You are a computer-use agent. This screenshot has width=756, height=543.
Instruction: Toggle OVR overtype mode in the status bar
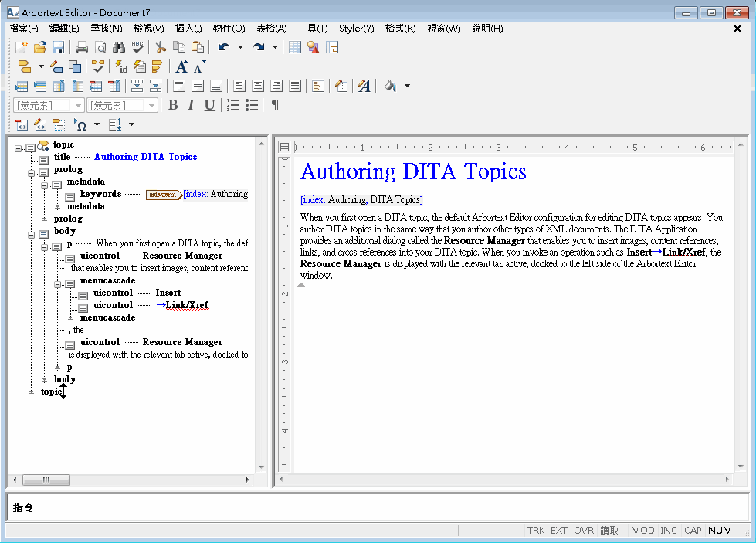coord(584,531)
